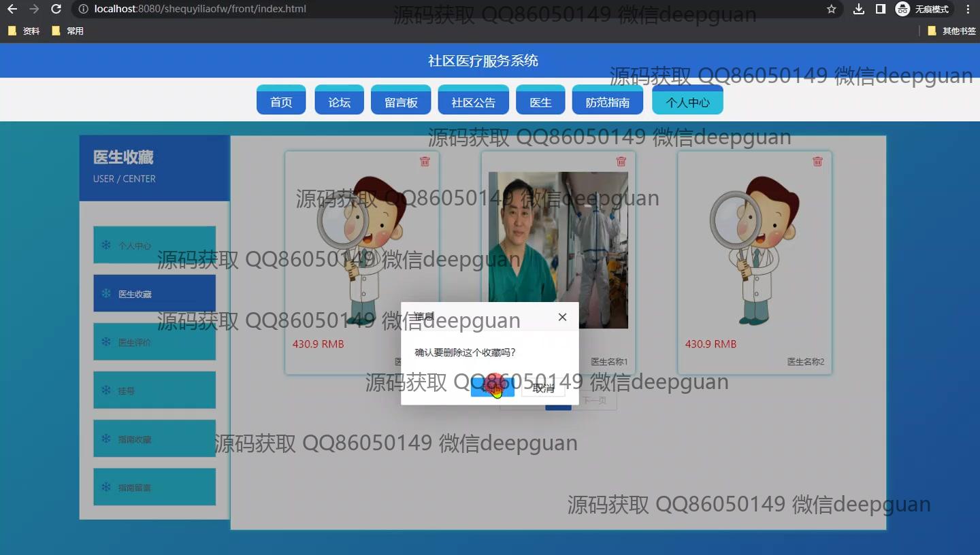980x555 pixels.
Task: Open 首页 navigation tab
Action: point(281,102)
